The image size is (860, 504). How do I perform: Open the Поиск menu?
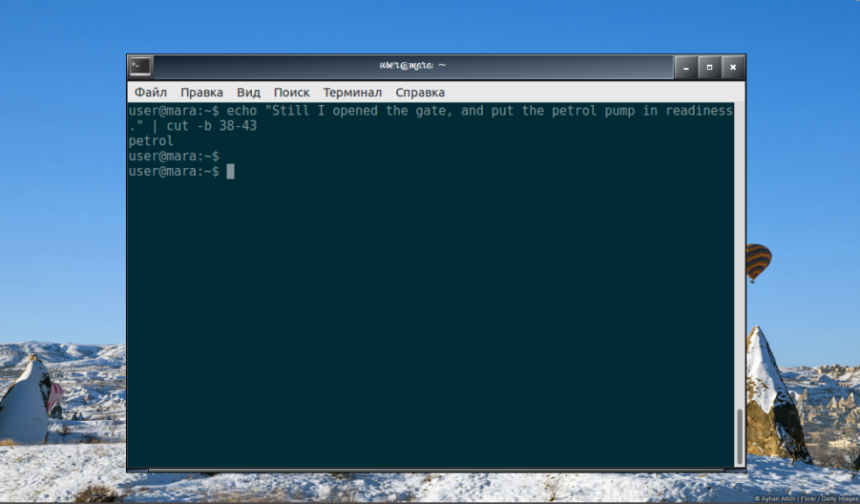click(x=291, y=92)
